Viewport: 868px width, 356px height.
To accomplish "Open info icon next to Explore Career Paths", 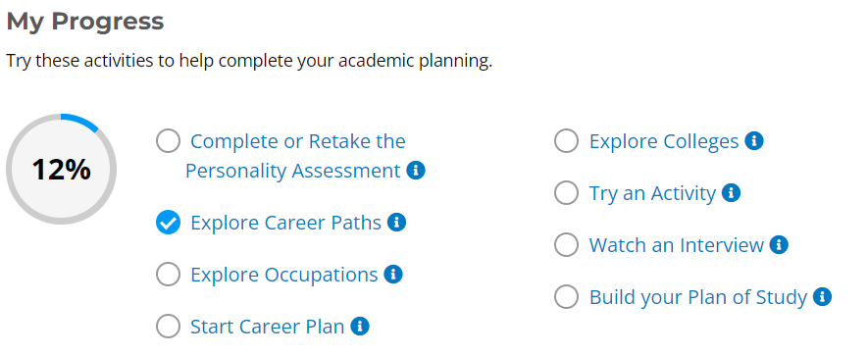I will click(x=396, y=223).
